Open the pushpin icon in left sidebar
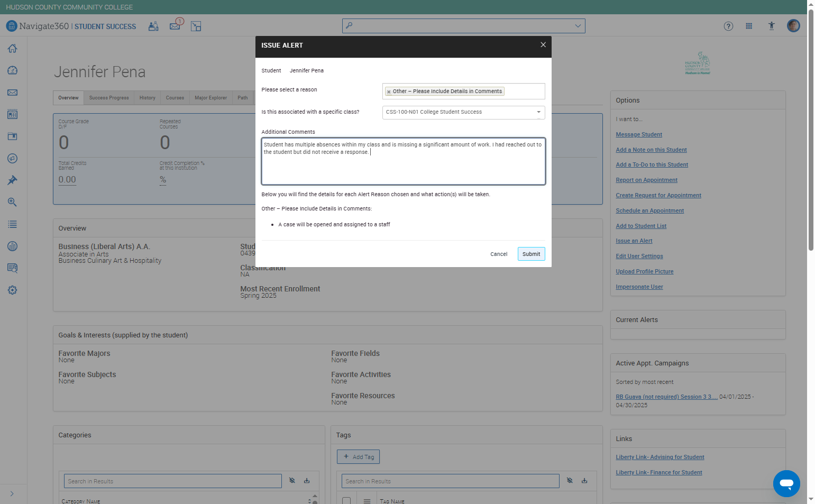The image size is (815, 504). pyautogui.click(x=13, y=180)
